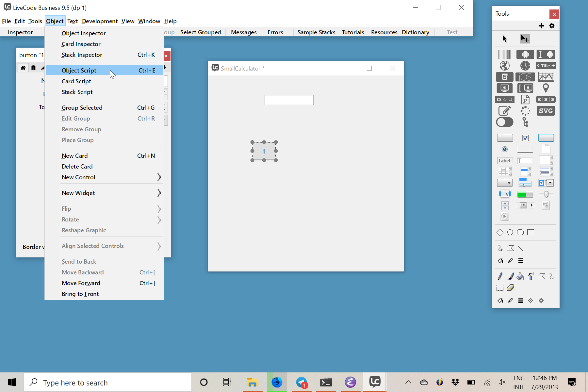The height and width of the screenshot is (392, 588).
Task: Choose the switch toggle widget
Action: pyautogui.click(x=505, y=122)
